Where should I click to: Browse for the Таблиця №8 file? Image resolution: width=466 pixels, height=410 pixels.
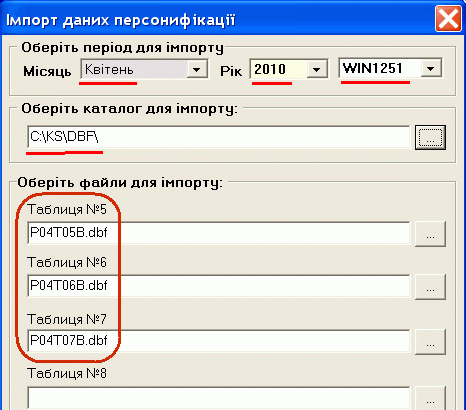pos(430,398)
